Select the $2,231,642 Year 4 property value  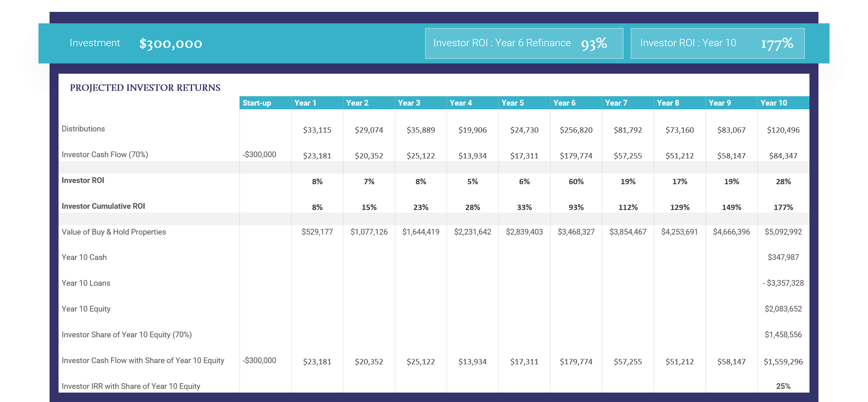tap(472, 232)
